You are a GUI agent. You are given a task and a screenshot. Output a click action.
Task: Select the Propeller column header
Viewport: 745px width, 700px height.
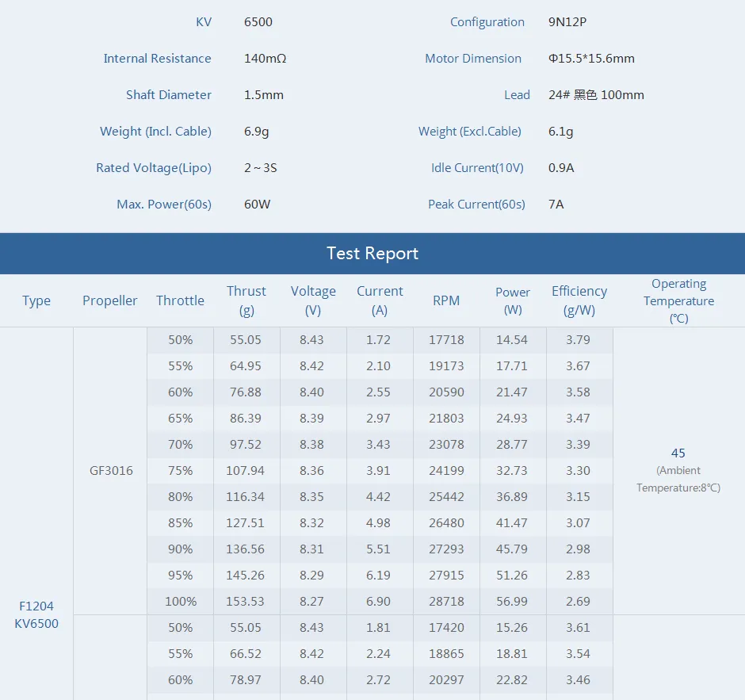(x=110, y=300)
